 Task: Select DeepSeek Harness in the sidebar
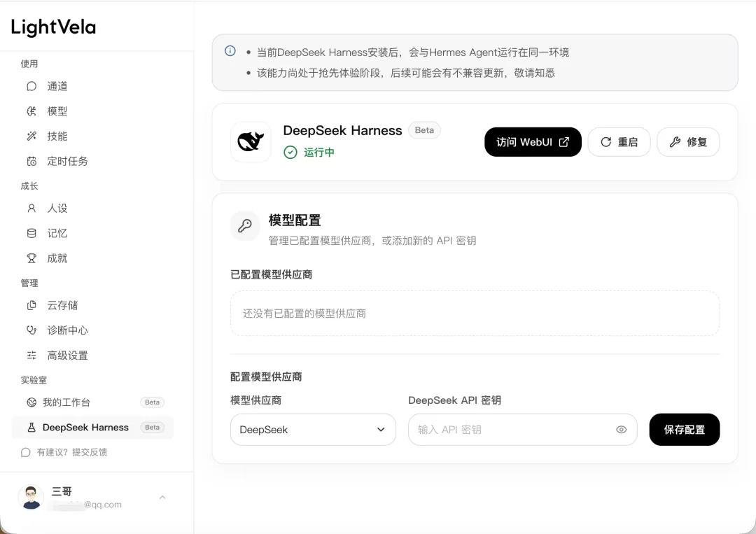[92, 428]
